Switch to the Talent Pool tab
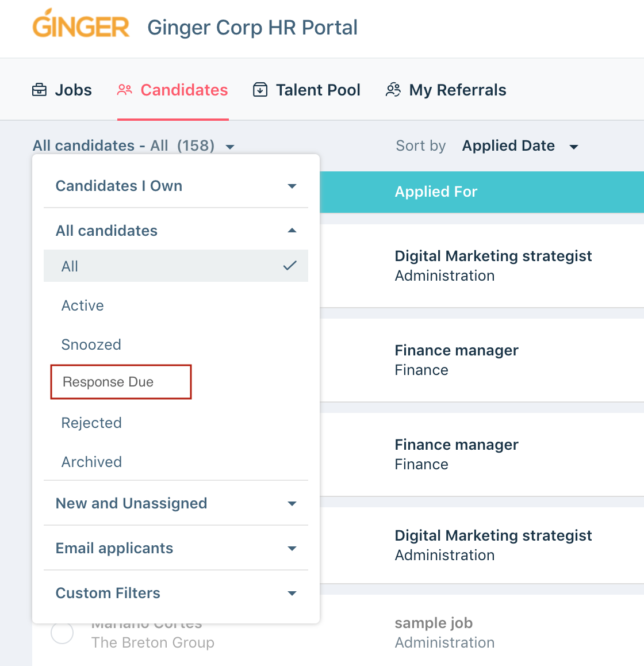This screenshot has width=644, height=666. click(x=306, y=90)
